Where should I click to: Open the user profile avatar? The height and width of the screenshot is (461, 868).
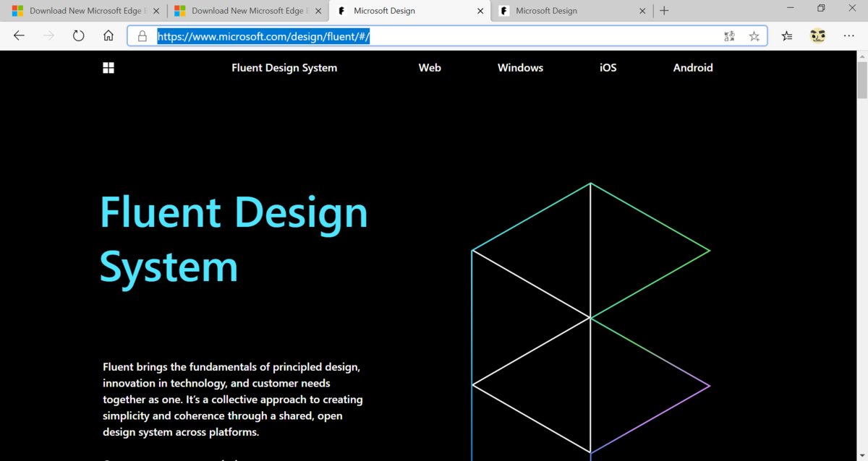click(x=818, y=35)
